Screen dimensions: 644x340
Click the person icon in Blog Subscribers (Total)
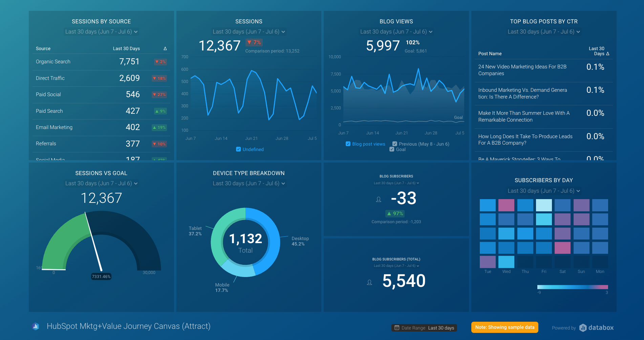pyautogui.click(x=369, y=282)
